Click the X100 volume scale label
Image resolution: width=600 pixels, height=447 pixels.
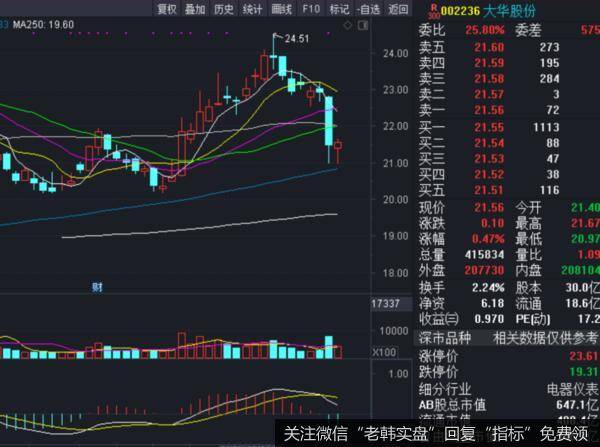(x=385, y=352)
